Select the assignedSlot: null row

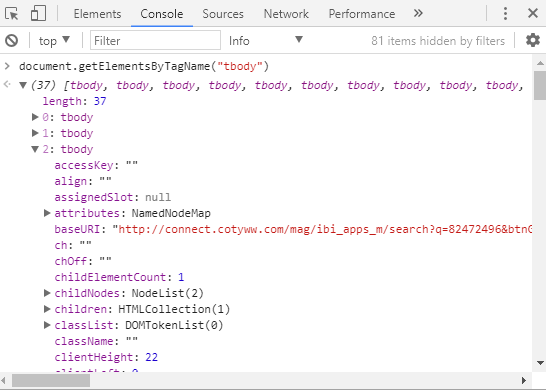(x=112, y=197)
